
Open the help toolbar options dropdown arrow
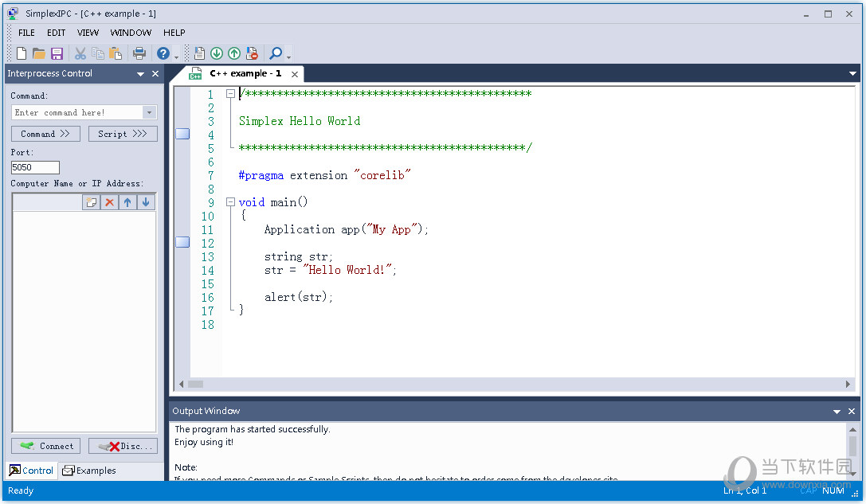point(176,57)
